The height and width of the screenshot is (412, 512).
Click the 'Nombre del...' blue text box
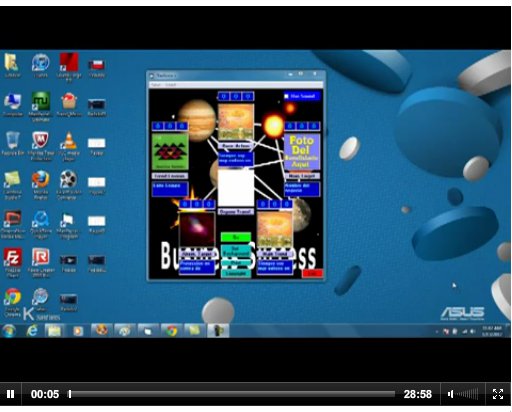click(302, 188)
